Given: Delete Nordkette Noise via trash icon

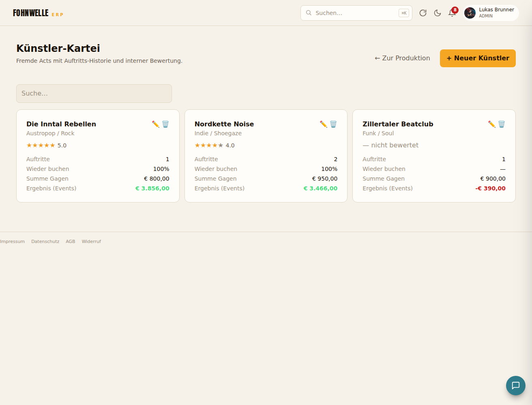Looking at the screenshot, I should coord(333,124).
